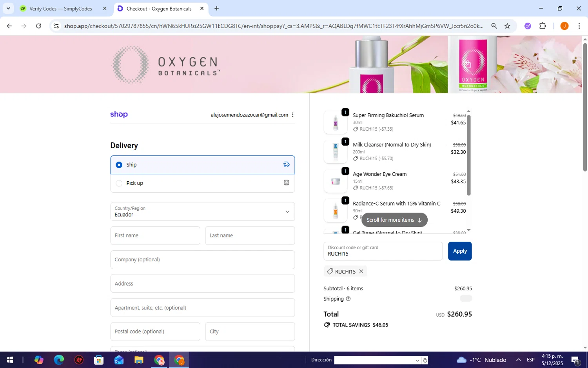588x368 pixels.
Task: Open the ESP language indicator
Action: [x=531, y=360]
